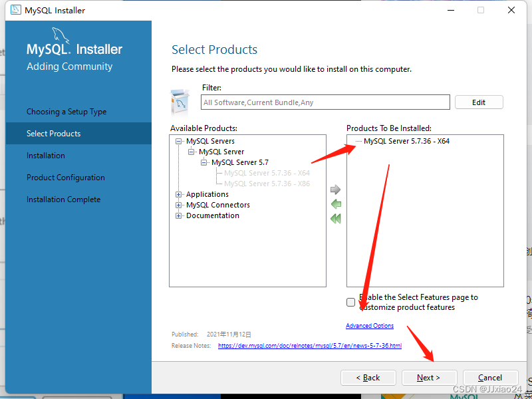The height and width of the screenshot is (399, 532).
Task: Open the 5.7.36 release notes link
Action: 310,345
